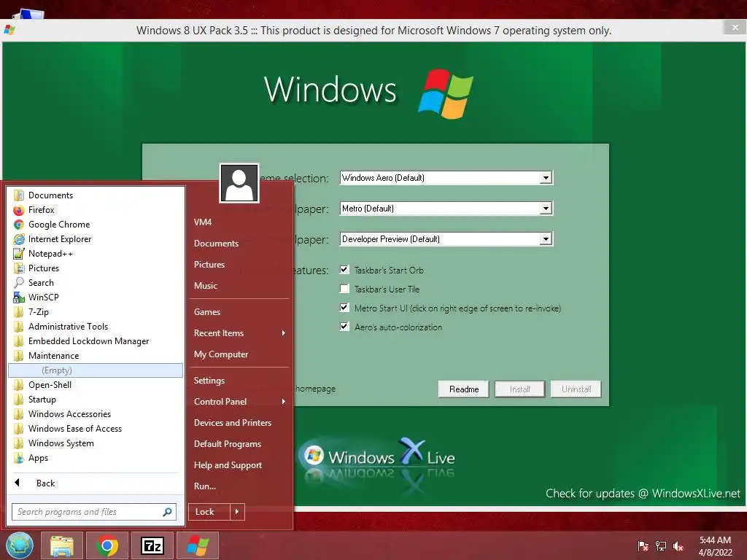Click the Uninstall button
747x560 pixels.
click(x=576, y=389)
